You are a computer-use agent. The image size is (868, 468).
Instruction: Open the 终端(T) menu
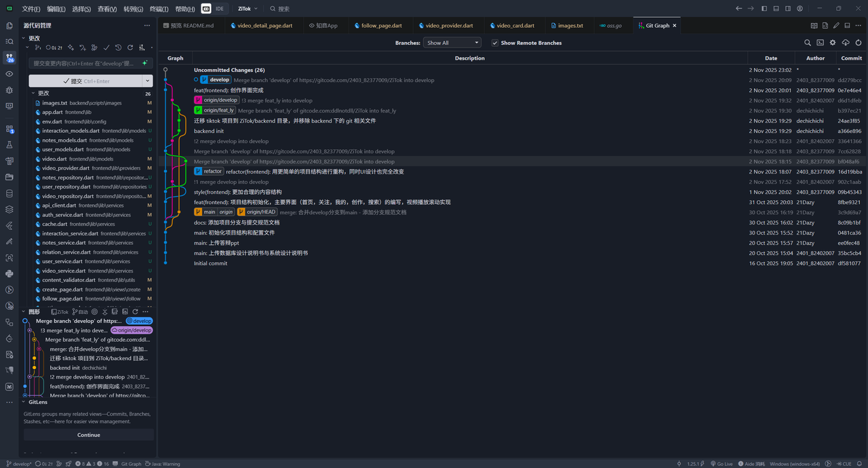(159, 9)
